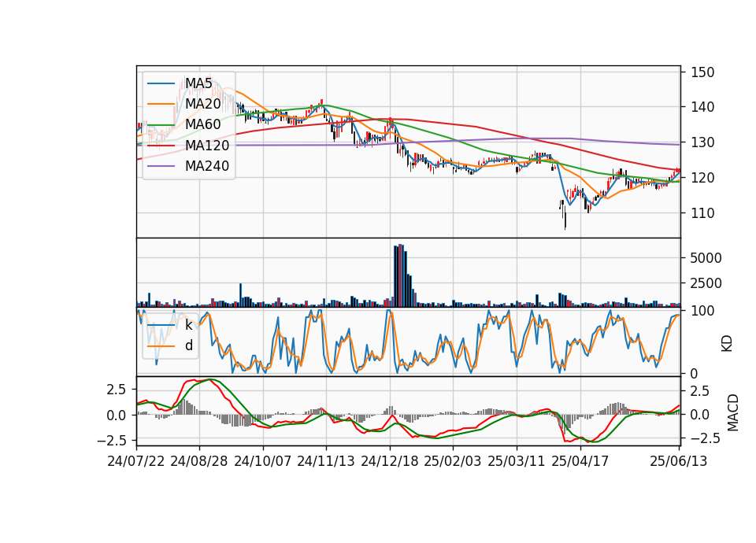Click the 25/03/11 date axis label
The height and width of the screenshot is (543, 756).
517,461
